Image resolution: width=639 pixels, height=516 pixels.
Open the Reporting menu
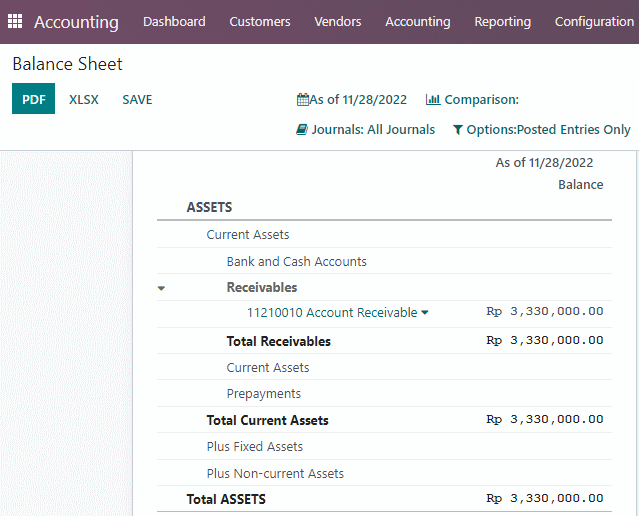pyautogui.click(x=502, y=21)
